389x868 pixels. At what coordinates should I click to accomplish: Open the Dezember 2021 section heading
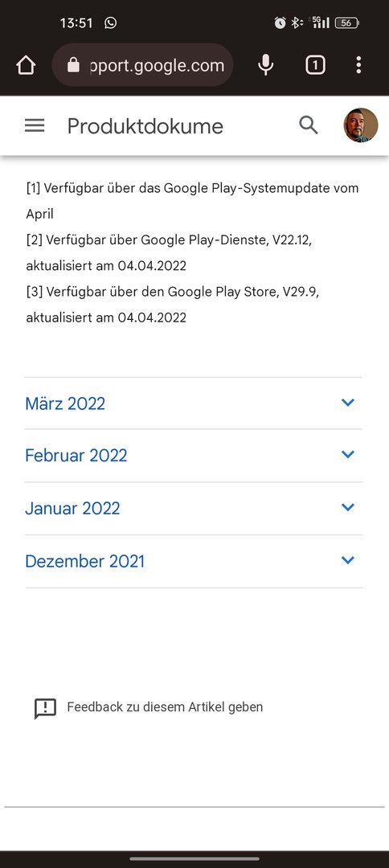tap(84, 561)
